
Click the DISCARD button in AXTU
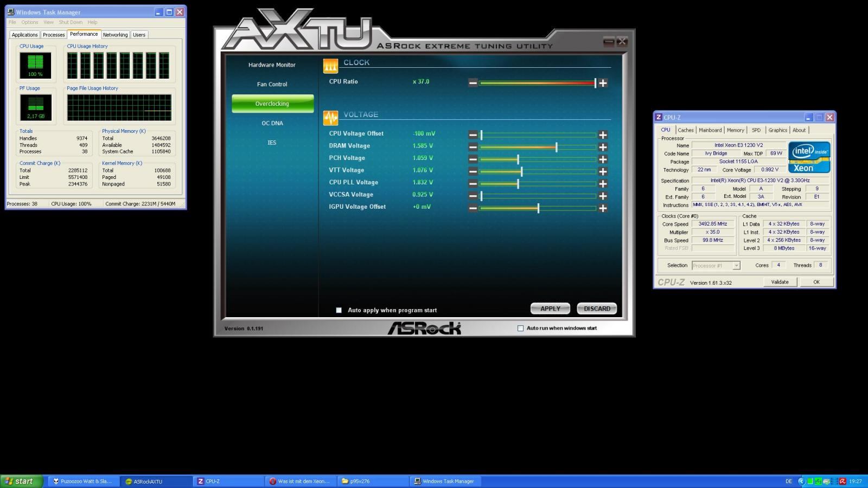597,309
